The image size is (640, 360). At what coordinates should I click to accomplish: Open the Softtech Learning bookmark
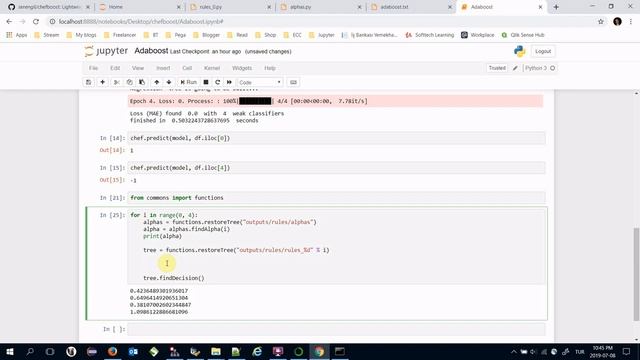[x=430, y=35]
